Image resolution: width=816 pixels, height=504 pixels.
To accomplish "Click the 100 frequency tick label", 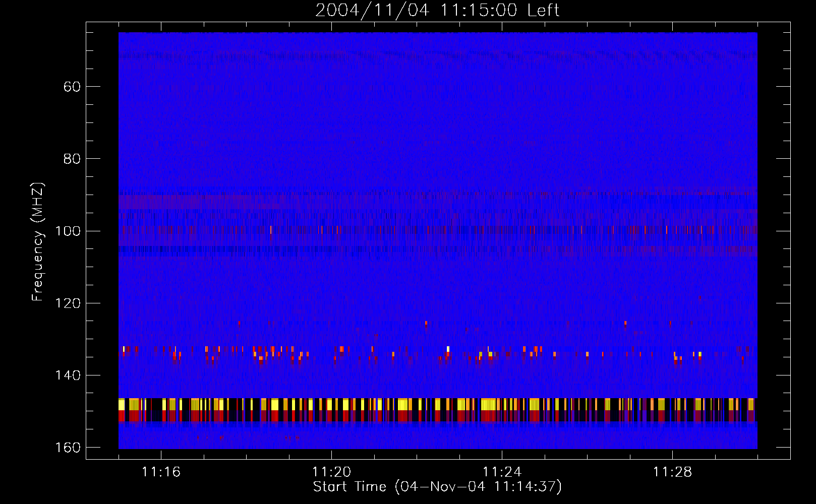I will pos(67,231).
